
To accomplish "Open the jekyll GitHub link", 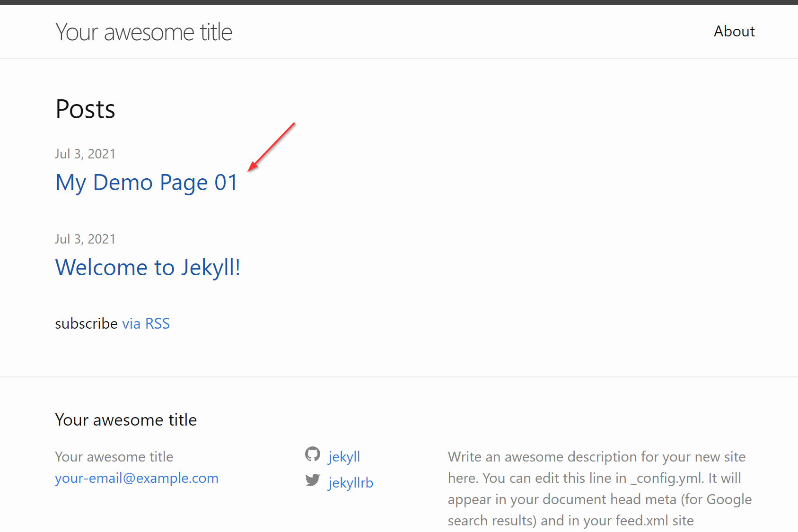I will [344, 457].
